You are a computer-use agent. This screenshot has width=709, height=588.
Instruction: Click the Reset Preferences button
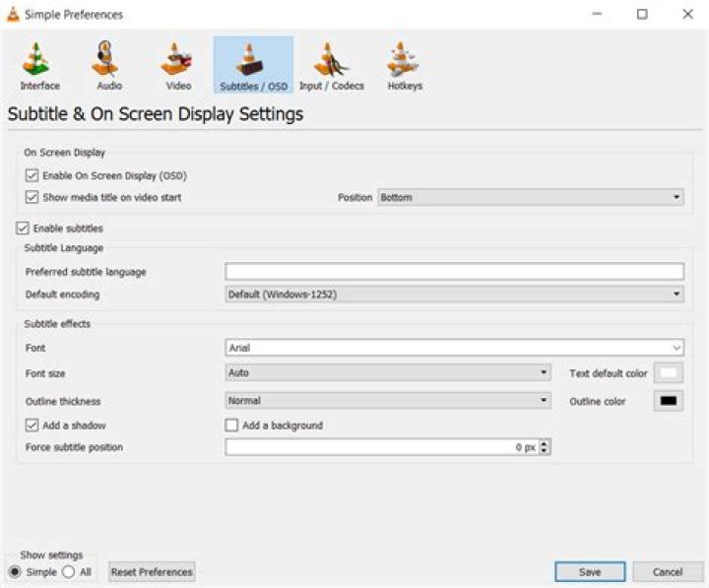click(x=152, y=571)
